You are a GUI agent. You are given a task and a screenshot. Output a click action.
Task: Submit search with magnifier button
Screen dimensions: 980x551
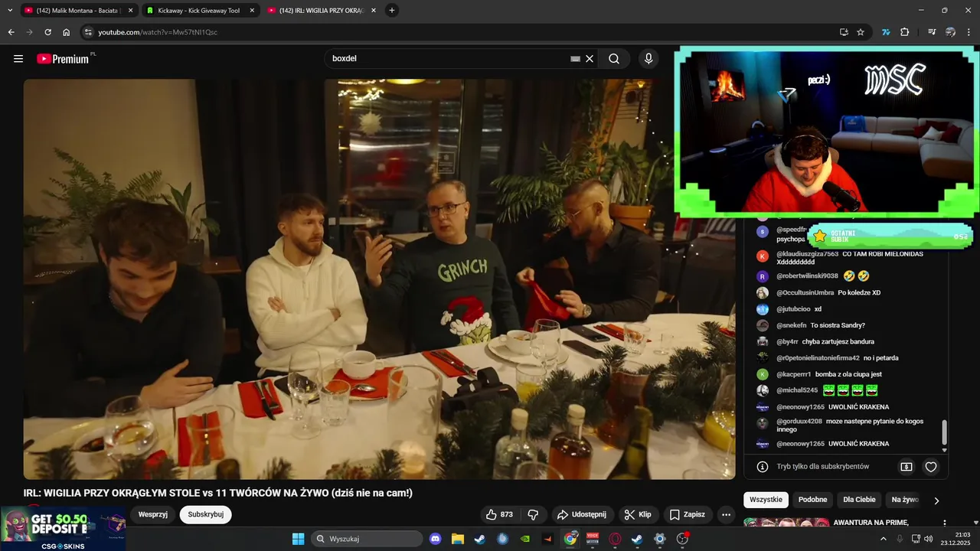click(614, 58)
